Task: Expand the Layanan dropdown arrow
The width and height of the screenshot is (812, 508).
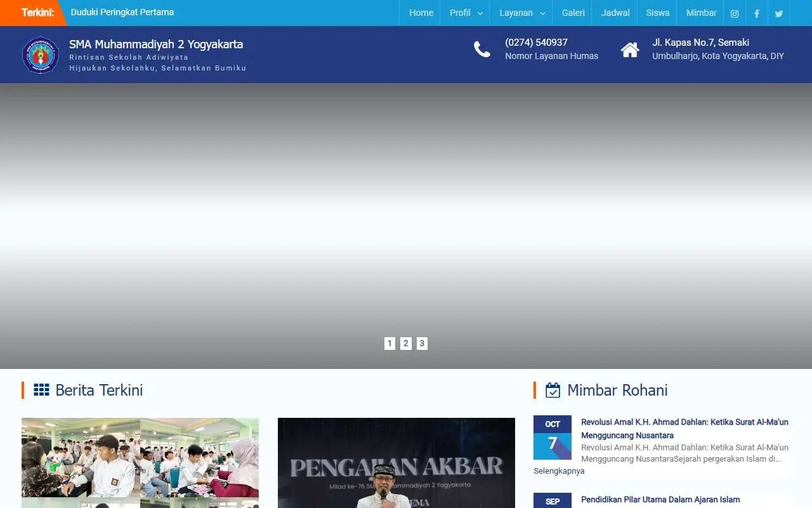Action: tap(542, 13)
